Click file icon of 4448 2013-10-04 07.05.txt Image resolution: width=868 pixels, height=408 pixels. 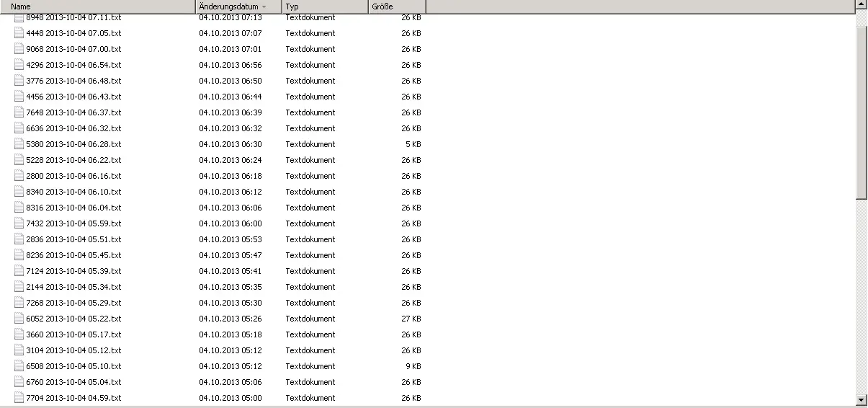pyautogui.click(x=19, y=33)
